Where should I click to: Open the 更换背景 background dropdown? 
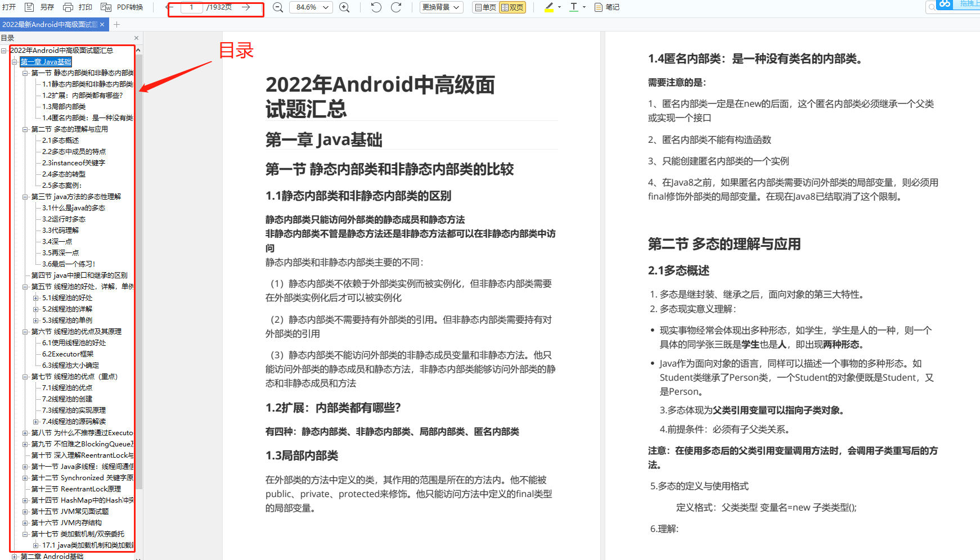point(441,7)
